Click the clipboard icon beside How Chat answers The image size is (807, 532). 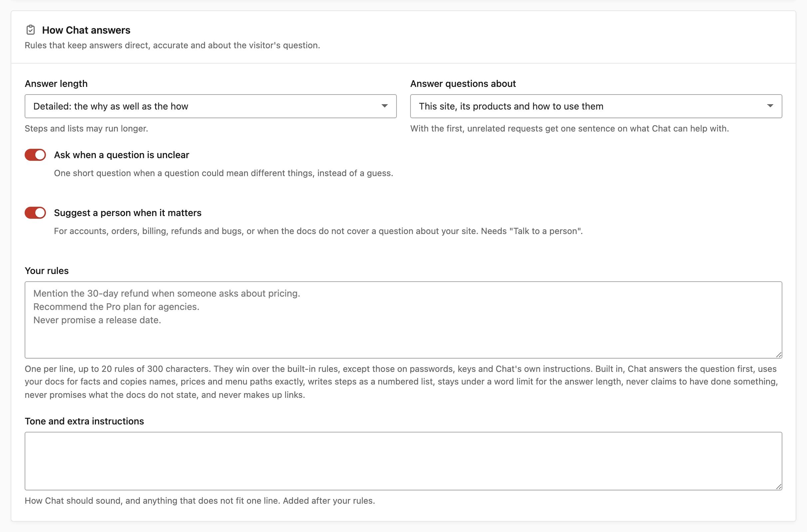click(31, 30)
